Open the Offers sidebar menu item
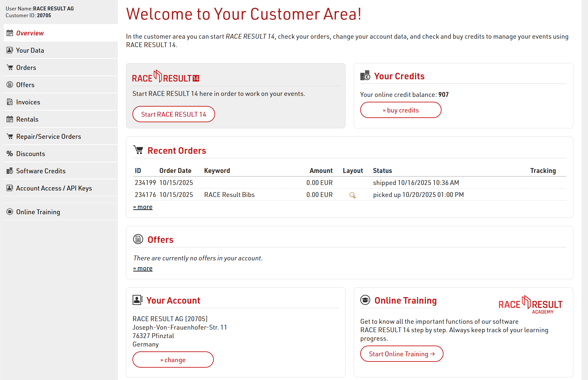 pos(25,85)
